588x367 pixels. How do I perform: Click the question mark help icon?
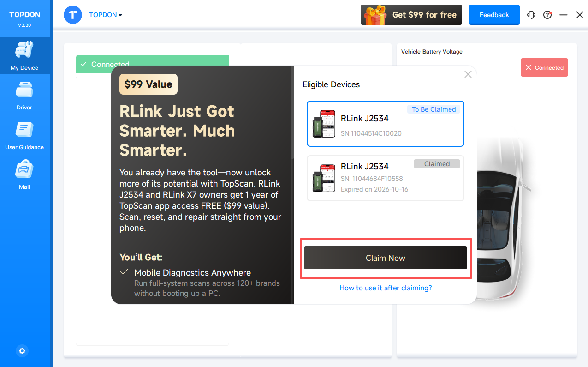click(547, 15)
